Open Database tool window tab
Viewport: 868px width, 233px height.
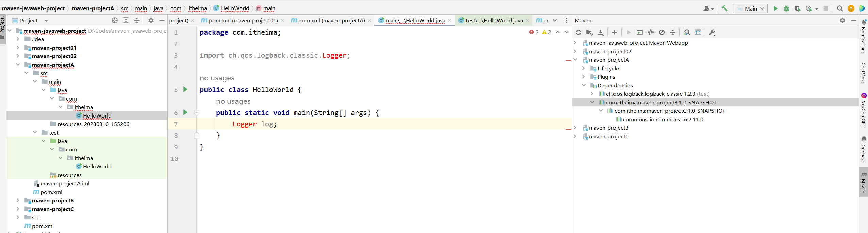point(864,149)
